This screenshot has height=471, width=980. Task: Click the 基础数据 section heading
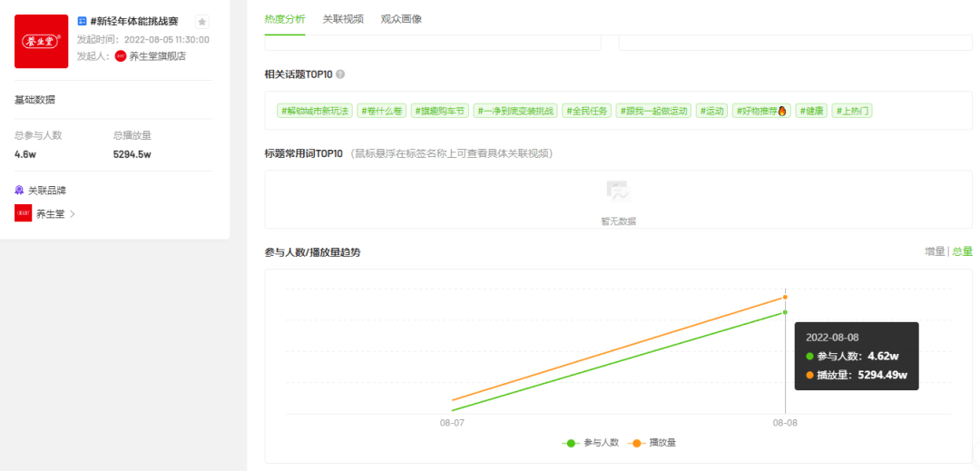pyautogui.click(x=34, y=100)
